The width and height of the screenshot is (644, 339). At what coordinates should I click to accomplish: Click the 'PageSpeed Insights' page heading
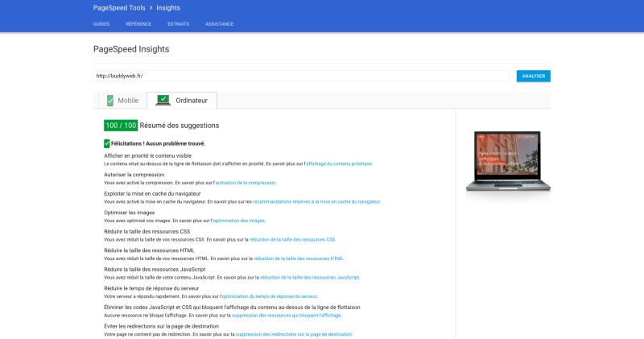point(131,49)
